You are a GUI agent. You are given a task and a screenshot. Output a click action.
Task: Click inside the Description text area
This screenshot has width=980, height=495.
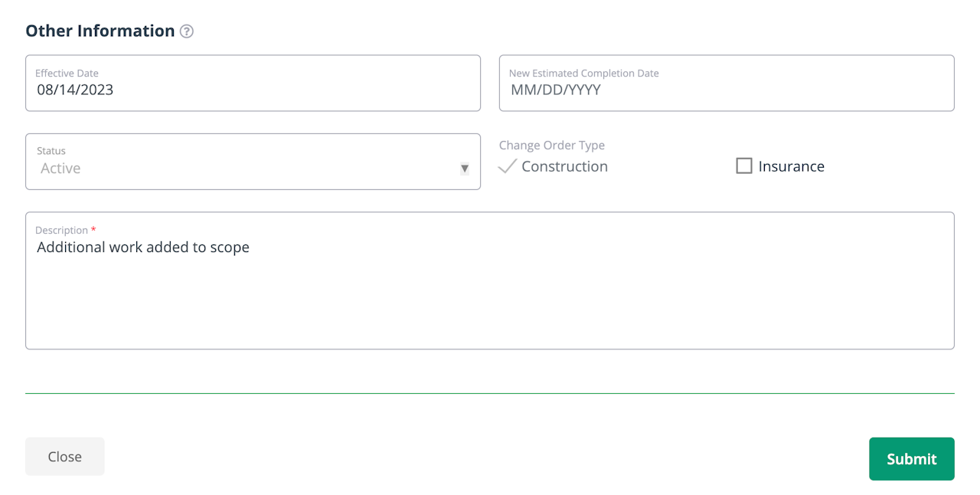(490, 299)
